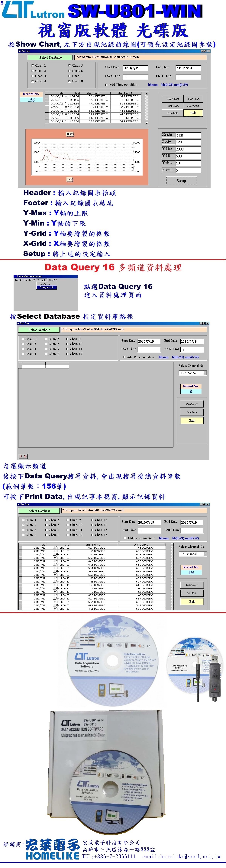The width and height of the screenshot is (226, 868).
Task: Open the 12 Channel dropdown
Action: point(205,373)
